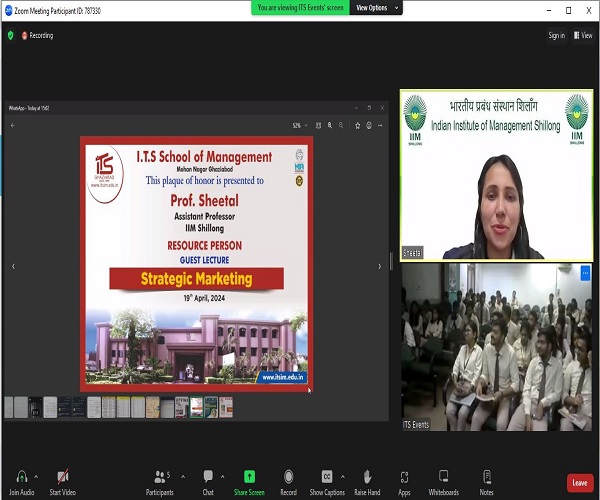This screenshot has width=600, height=500.
Task: Click the fit-to-window icon in viewer
Action: pyautogui.click(x=318, y=125)
